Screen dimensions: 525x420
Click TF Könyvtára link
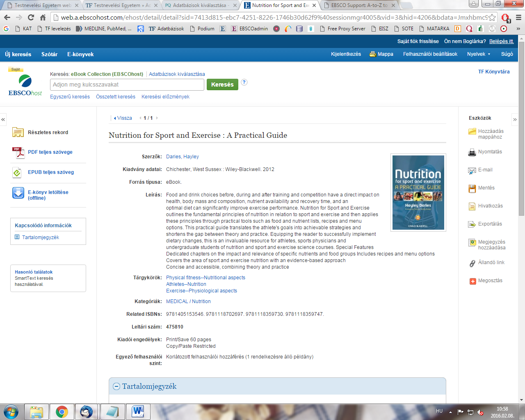tap(494, 72)
